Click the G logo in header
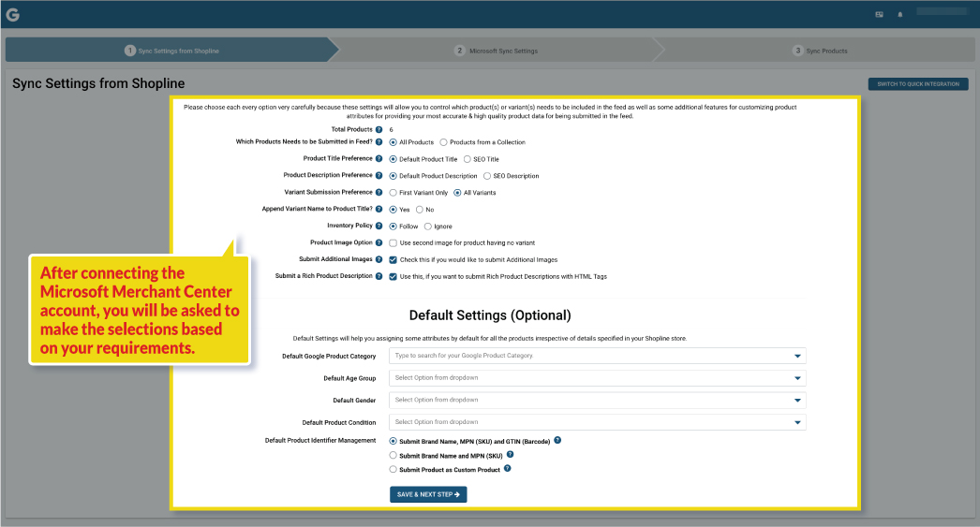Screen dimensions: 980x527 click(12, 14)
